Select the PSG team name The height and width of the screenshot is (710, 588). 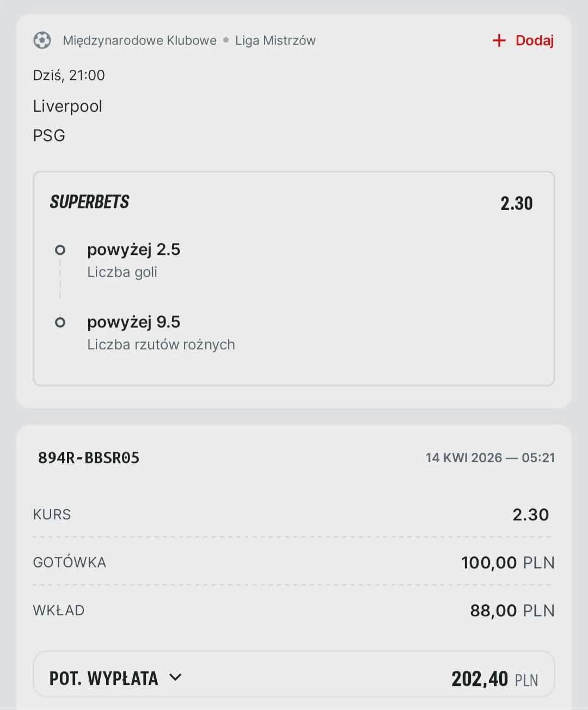point(48,135)
